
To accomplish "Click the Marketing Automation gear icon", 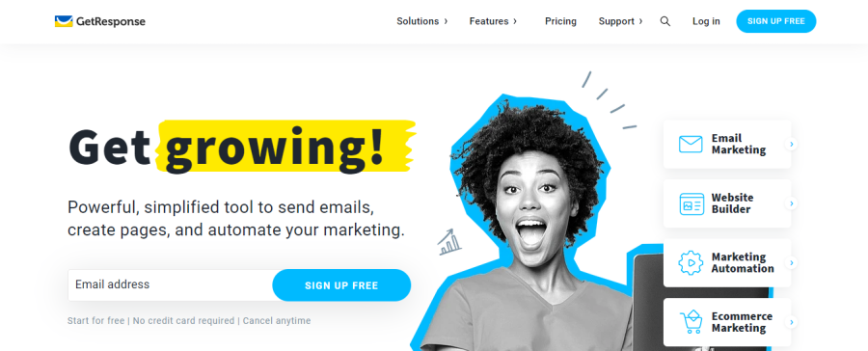I will [691, 263].
